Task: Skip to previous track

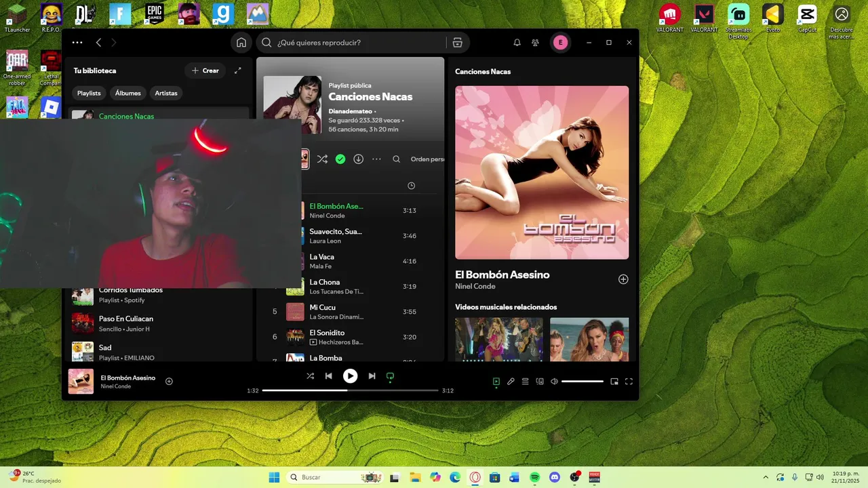Action: [x=328, y=375]
